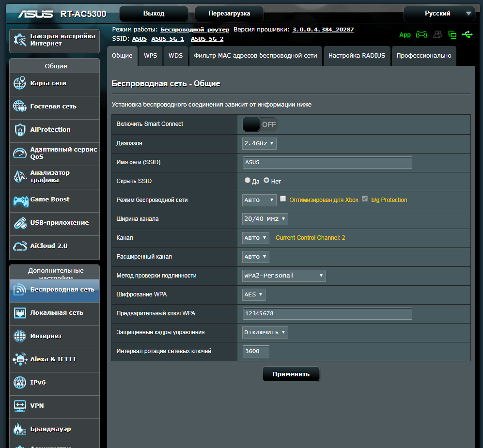Click the Alexa & IFTTT icon
This screenshot has width=483, height=448.
[x=20, y=359]
